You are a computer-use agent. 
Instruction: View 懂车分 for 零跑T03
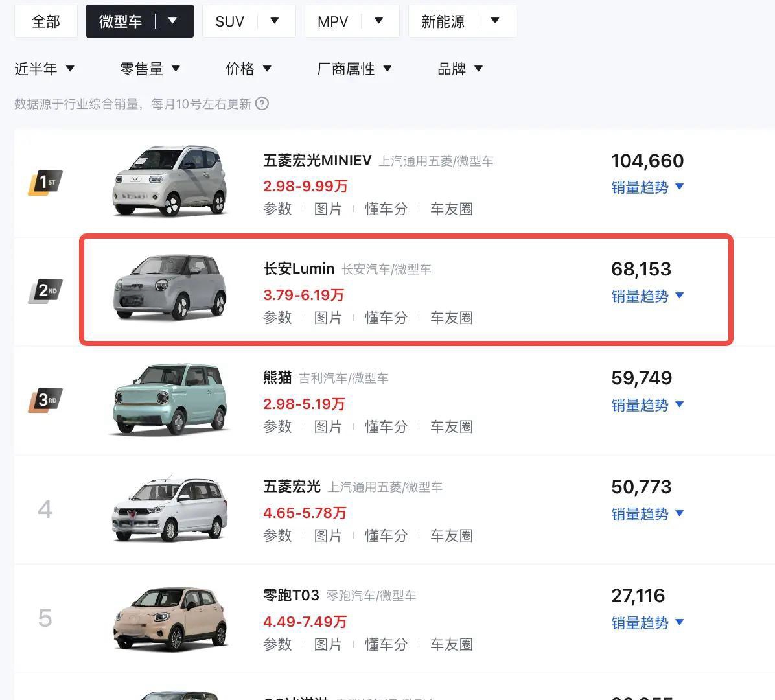[386, 644]
